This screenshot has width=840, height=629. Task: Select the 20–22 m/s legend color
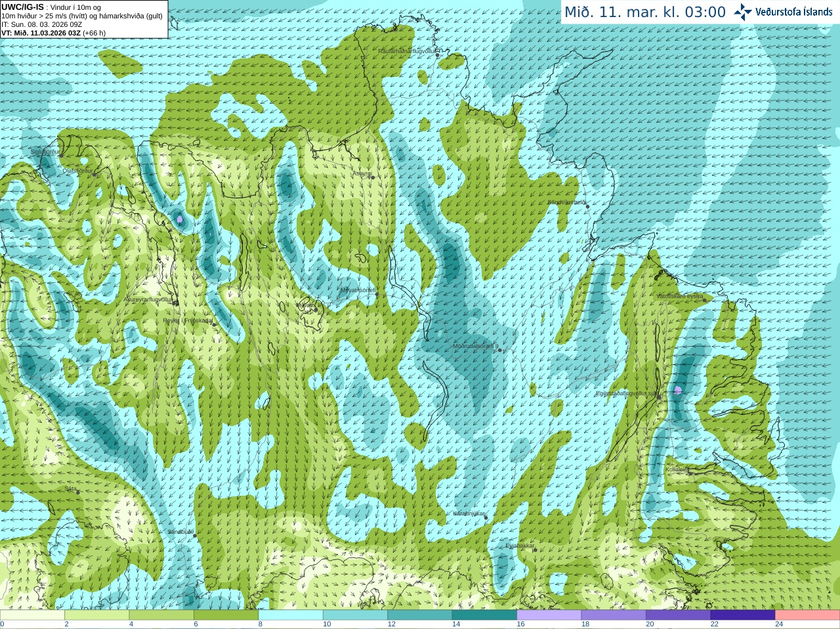tap(679, 615)
